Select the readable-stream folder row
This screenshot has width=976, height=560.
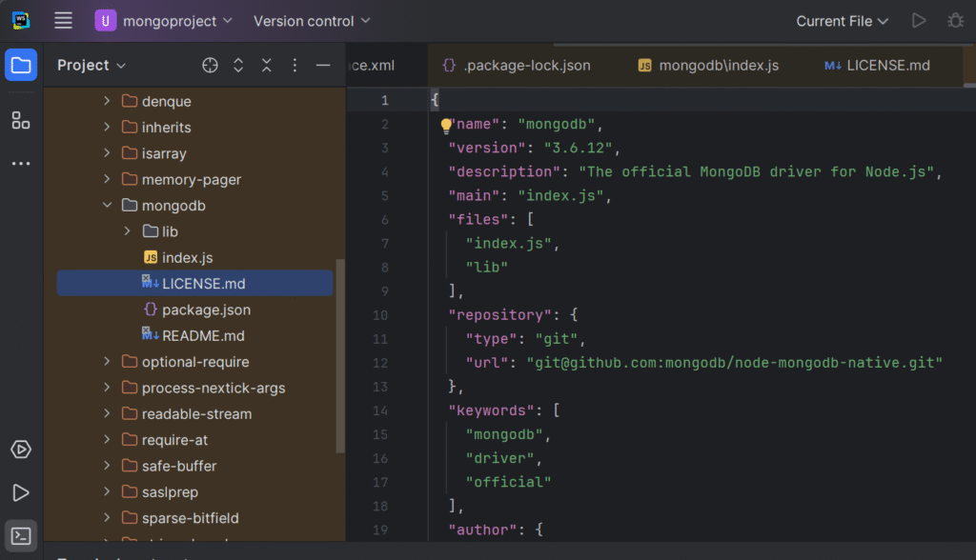click(x=194, y=413)
